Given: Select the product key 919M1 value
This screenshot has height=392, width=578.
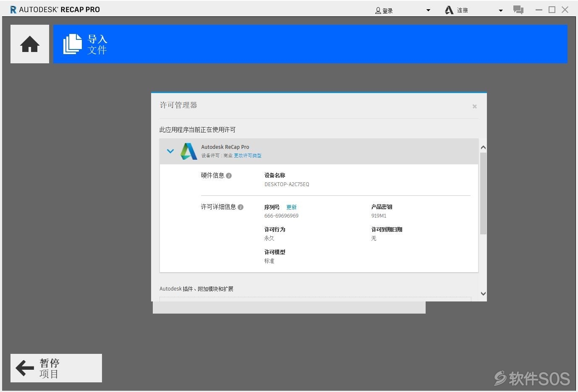Looking at the screenshot, I should pyautogui.click(x=379, y=216).
